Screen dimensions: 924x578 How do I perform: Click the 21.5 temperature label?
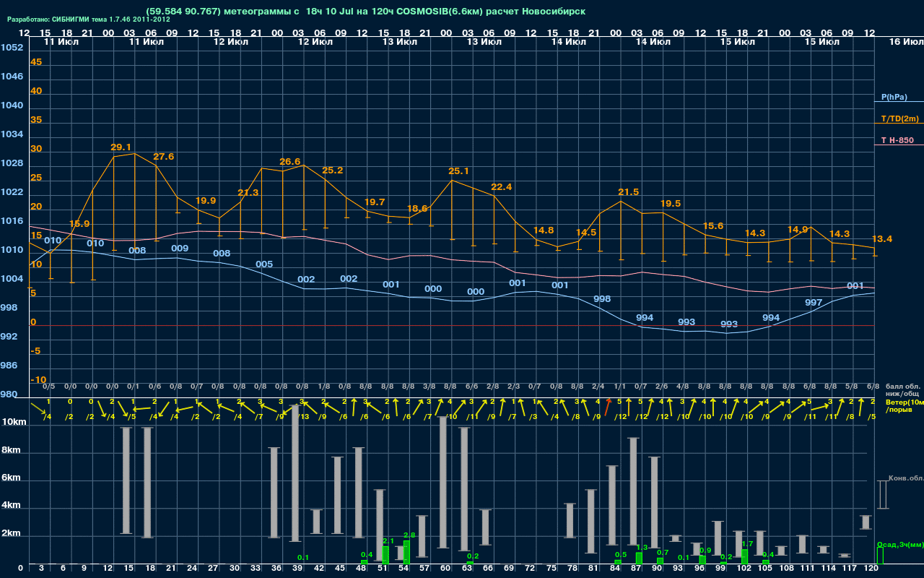click(629, 192)
